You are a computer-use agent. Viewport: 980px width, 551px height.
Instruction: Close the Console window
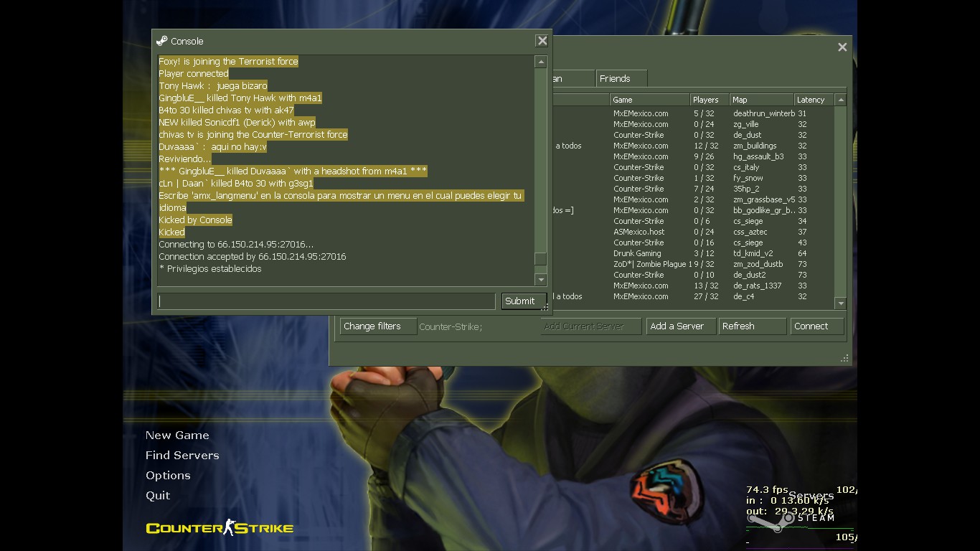point(542,41)
